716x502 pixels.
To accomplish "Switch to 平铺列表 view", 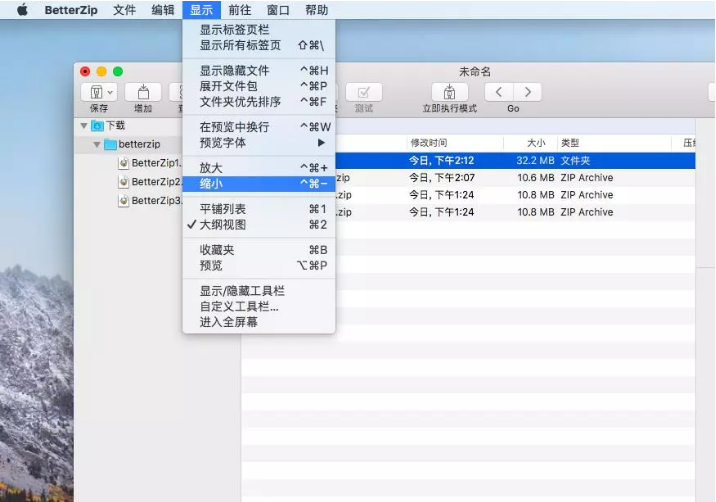I will (258, 209).
